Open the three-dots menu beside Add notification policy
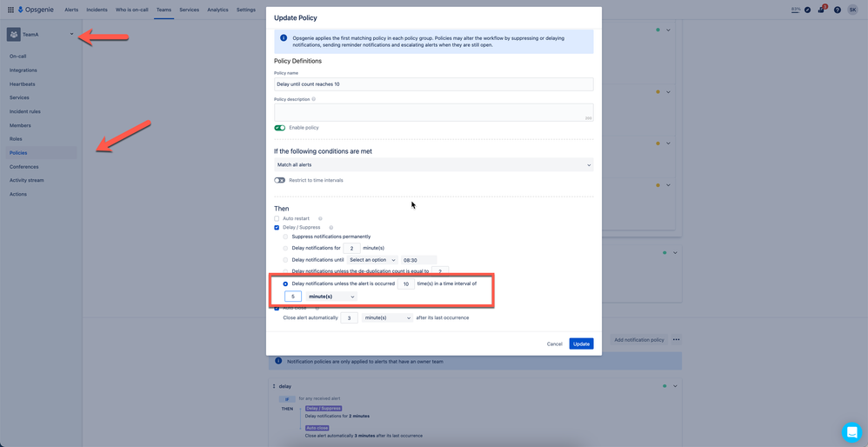Viewport: 868px width, 447px height. pyautogui.click(x=677, y=340)
